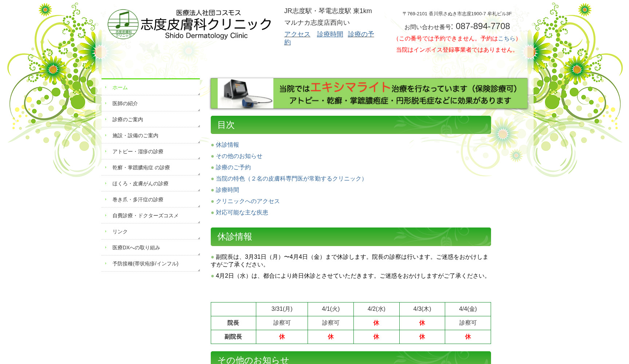Click the green bullet beside 休診情報 link
629x364 pixels.
[x=212, y=145]
